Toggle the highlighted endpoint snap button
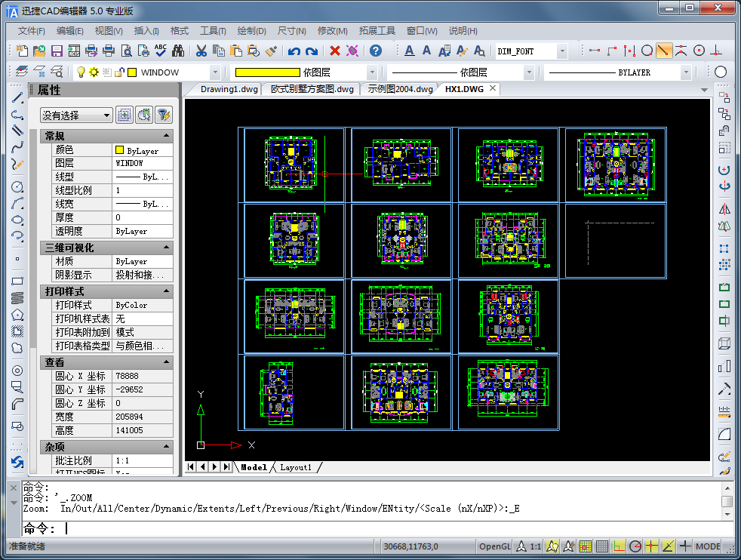The image size is (741, 560). click(x=664, y=51)
